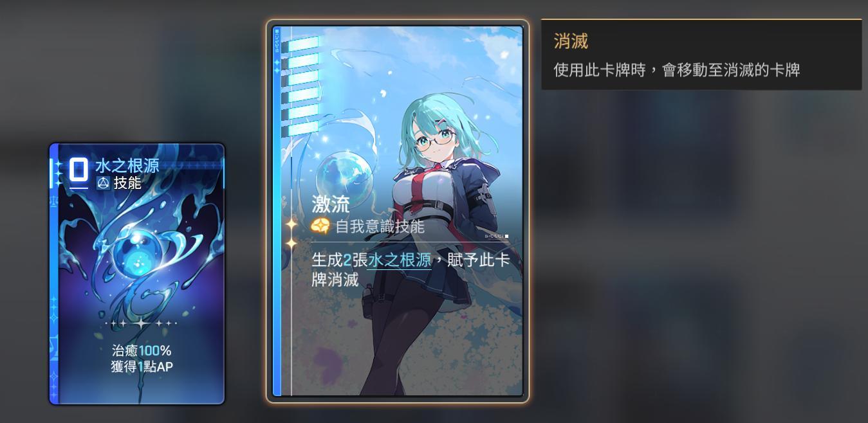Screen dimensions: 868x423
Task: Select the 激流 card title
Action: point(331,204)
